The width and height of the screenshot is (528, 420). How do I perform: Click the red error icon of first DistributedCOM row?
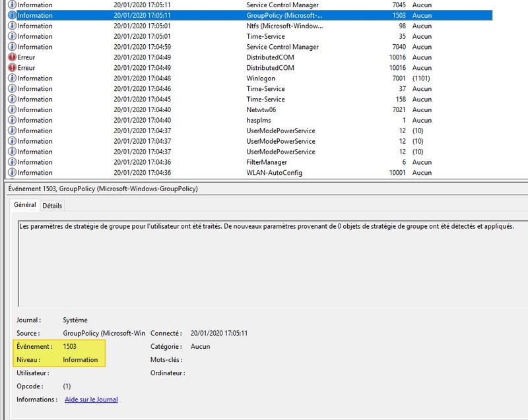point(12,57)
